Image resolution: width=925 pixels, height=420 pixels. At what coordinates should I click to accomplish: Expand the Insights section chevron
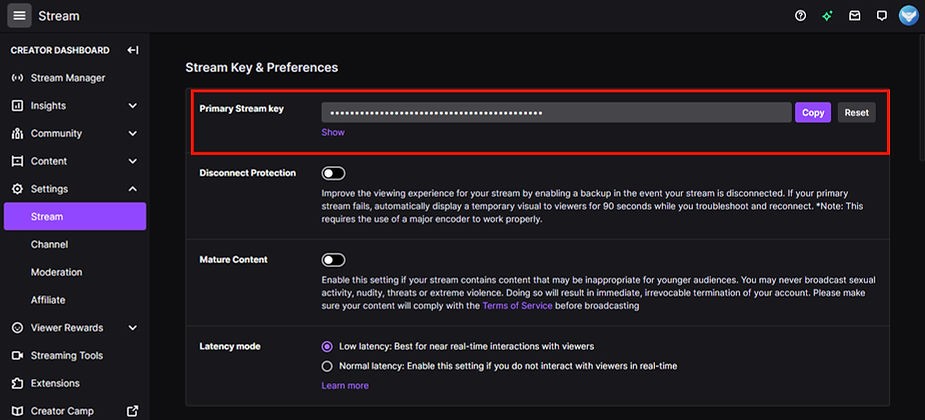point(133,106)
